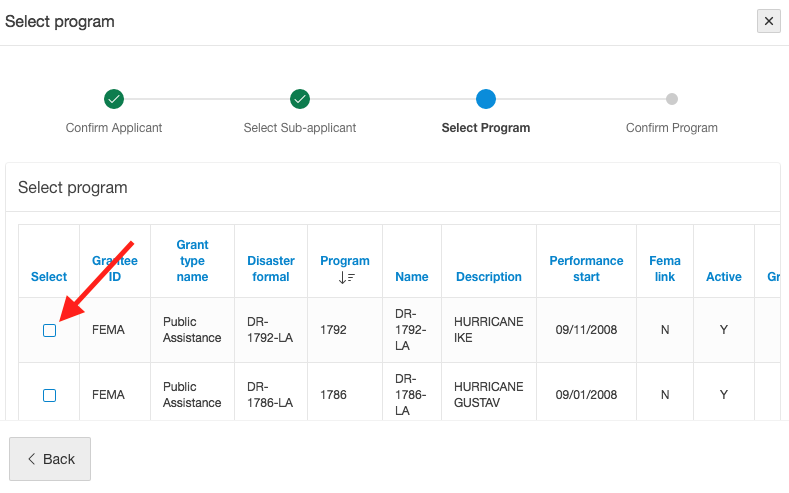Image resolution: width=789 pixels, height=493 pixels.
Task: Click the Active column header
Action: coord(724,277)
